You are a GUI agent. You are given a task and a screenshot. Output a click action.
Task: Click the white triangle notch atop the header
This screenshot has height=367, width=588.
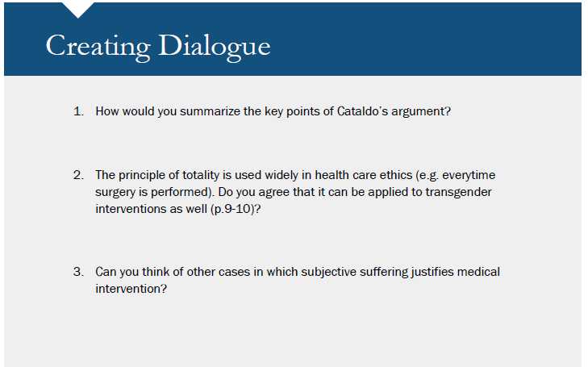(78, 9)
